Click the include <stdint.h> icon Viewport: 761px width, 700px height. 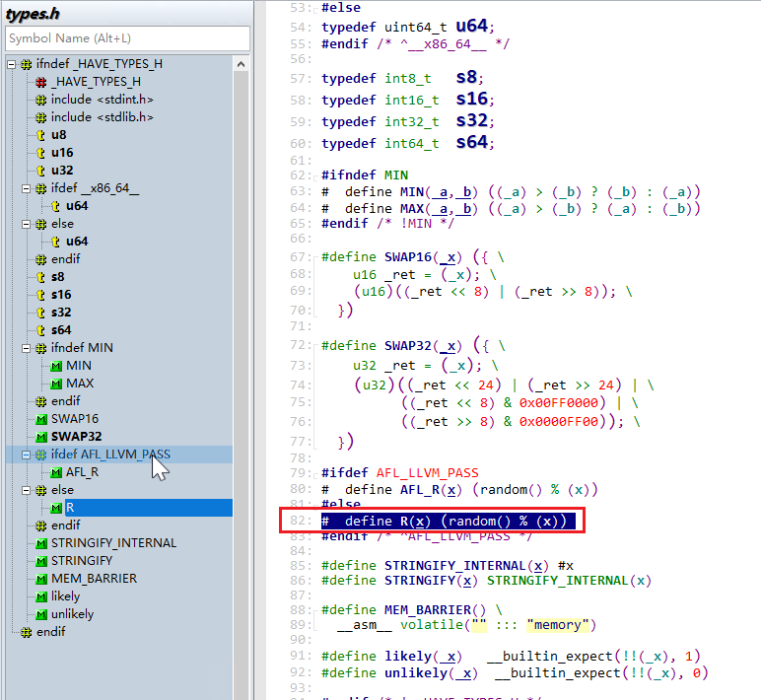tap(41, 100)
